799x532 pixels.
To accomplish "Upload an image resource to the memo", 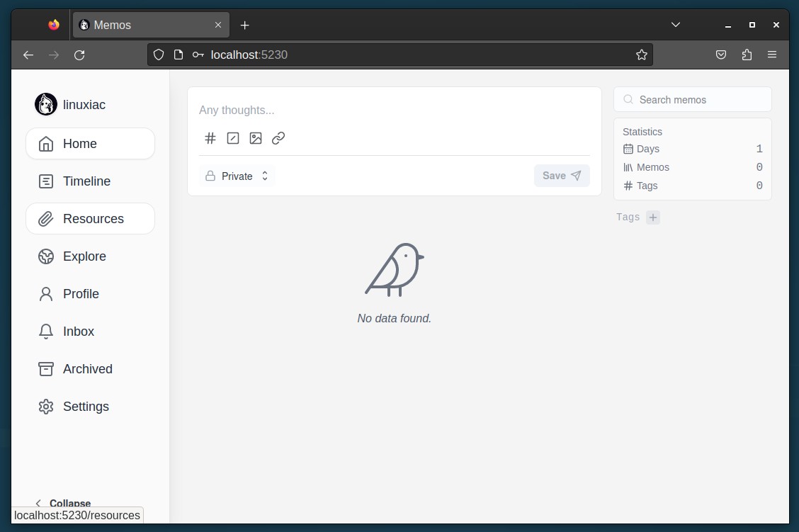I will point(256,138).
